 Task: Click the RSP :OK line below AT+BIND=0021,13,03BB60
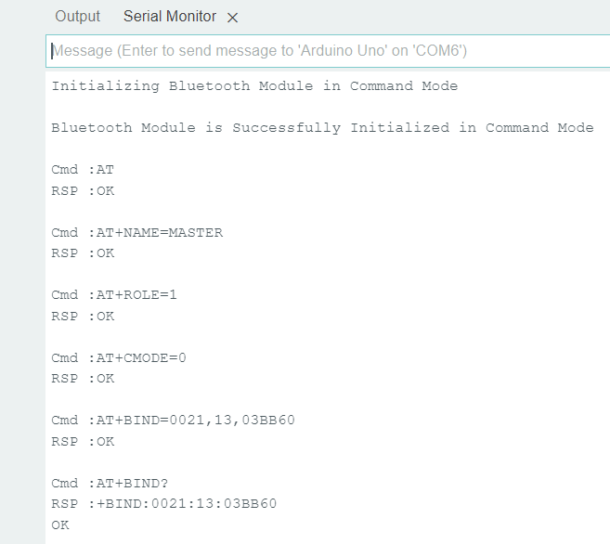coord(82,441)
